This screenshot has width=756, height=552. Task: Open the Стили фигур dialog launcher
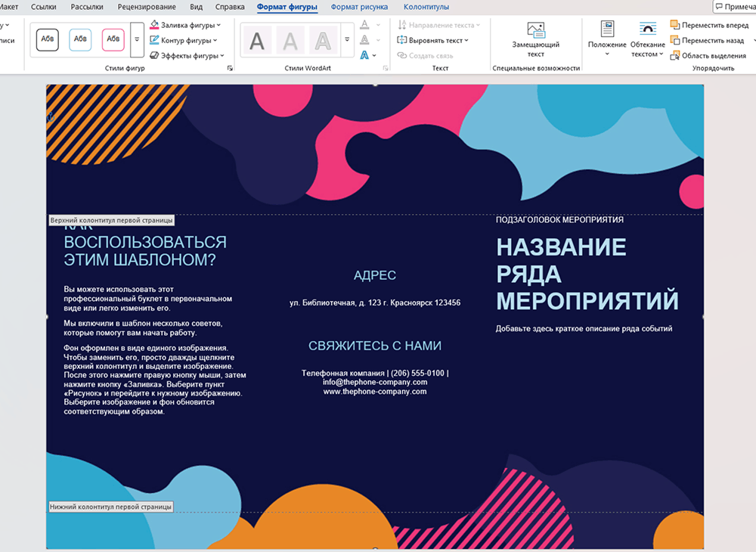230,69
